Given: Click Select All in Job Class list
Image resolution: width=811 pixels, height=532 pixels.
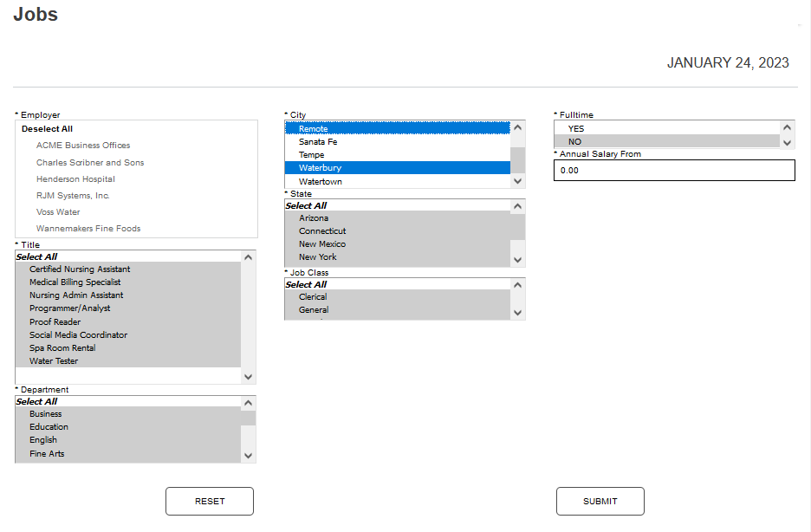Looking at the screenshot, I should (x=306, y=284).
